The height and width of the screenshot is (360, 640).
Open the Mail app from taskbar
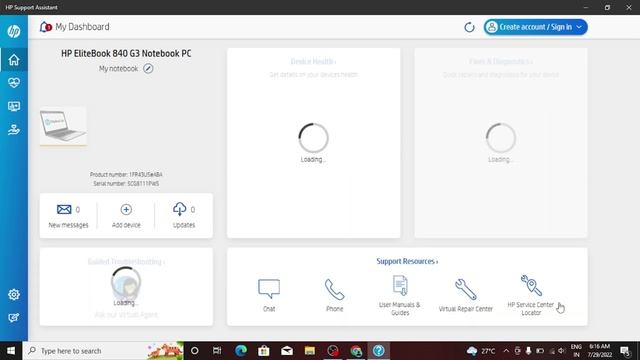(x=287, y=351)
